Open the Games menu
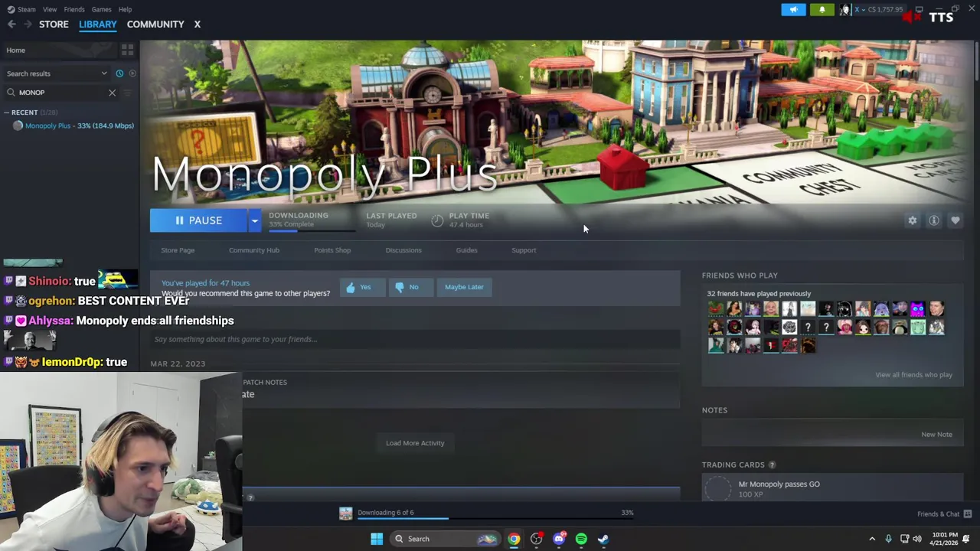This screenshot has width=980, height=551. click(x=101, y=9)
